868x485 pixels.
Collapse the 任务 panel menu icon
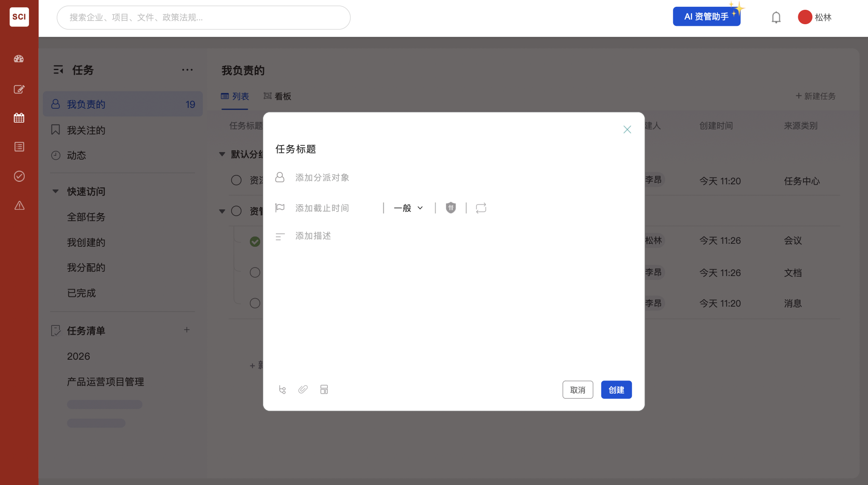(x=58, y=70)
